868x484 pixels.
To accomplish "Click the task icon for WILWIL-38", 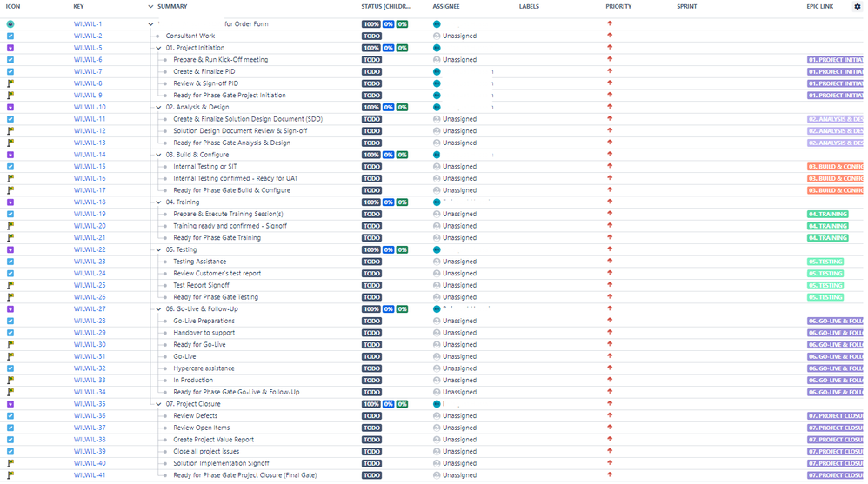I will (10, 440).
